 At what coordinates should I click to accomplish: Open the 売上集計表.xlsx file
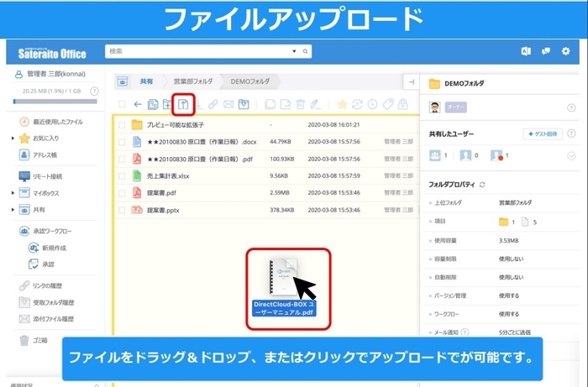click(168, 176)
